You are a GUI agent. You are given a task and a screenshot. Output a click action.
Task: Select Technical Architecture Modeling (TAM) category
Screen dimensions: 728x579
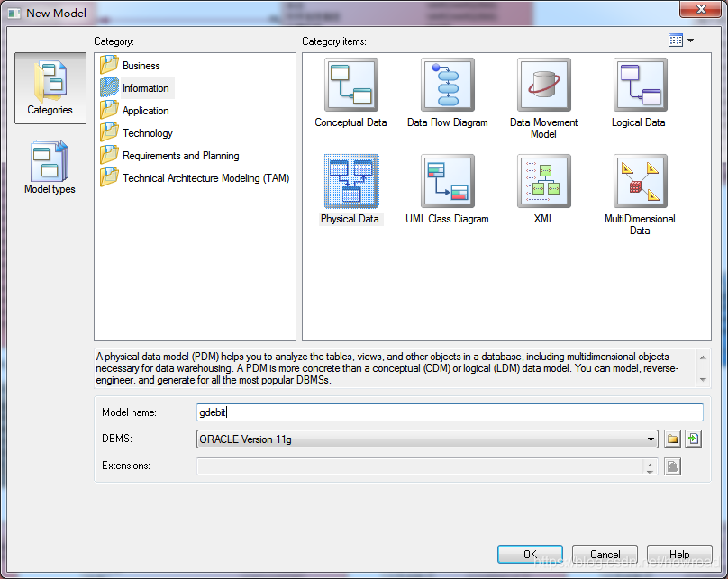click(195, 178)
